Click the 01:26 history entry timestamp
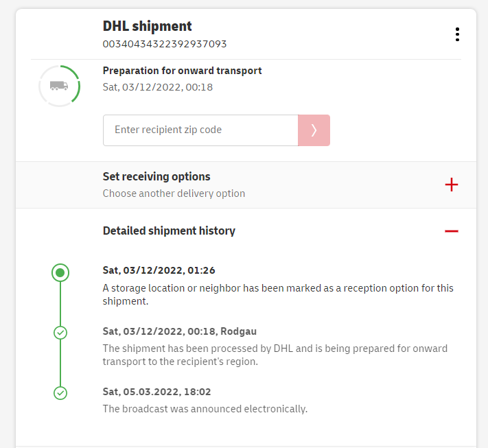 click(159, 271)
